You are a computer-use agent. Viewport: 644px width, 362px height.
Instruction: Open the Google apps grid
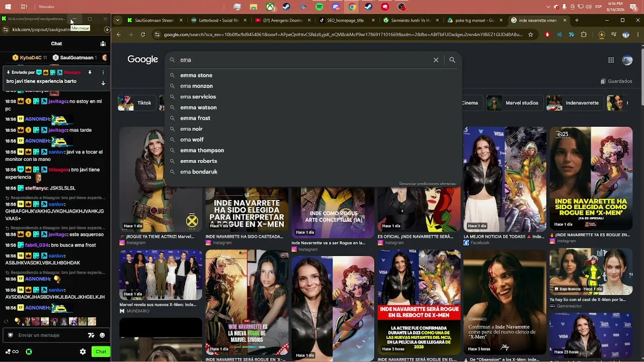tap(611, 60)
